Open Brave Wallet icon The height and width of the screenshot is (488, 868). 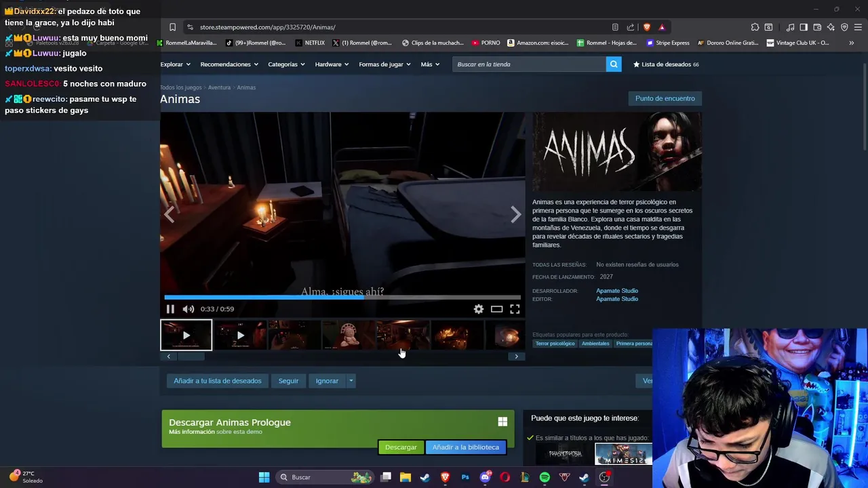point(817,27)
